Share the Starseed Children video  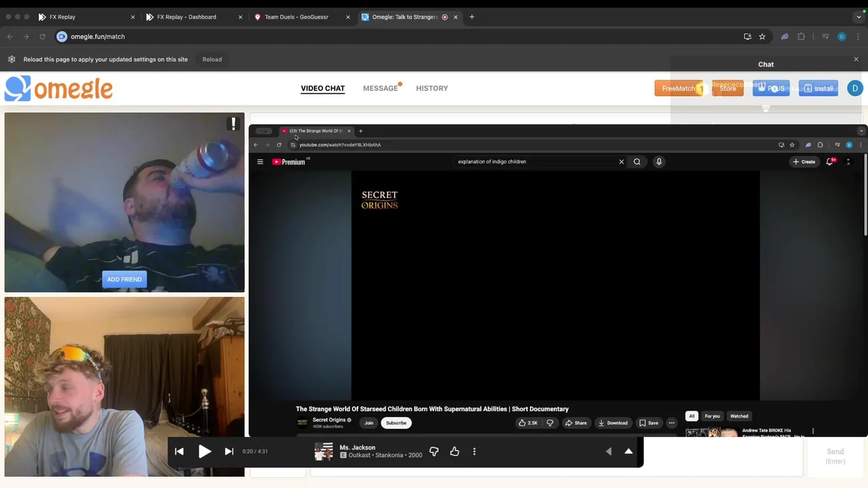576,423
